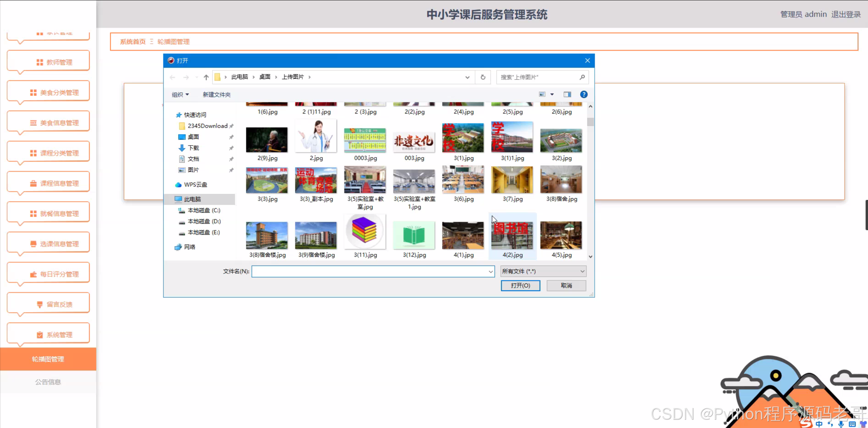Click 新建文件夹 toolbar button
Screen dimensions: 868x428
pos(217,95)
